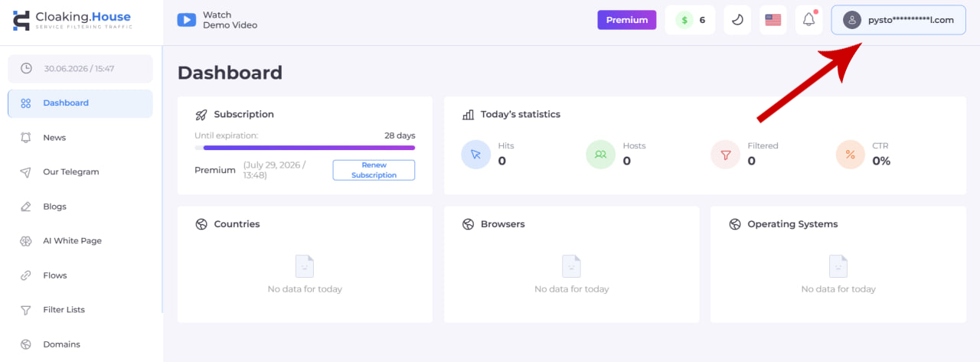
Task: Click Renew Subscription button
Action: (374, 170)
